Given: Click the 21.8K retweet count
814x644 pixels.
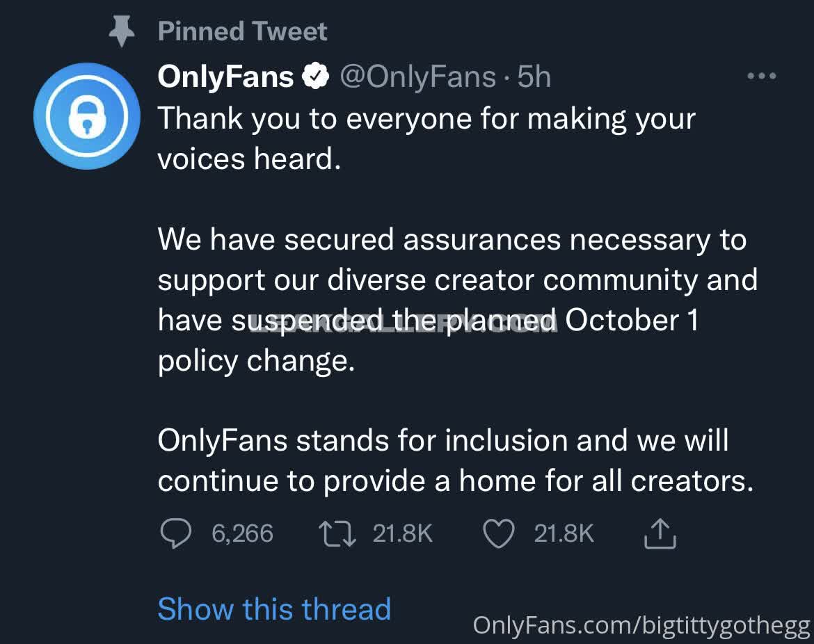Looking at the screenshot, I should pyautogui.click(x=403, y=534).
